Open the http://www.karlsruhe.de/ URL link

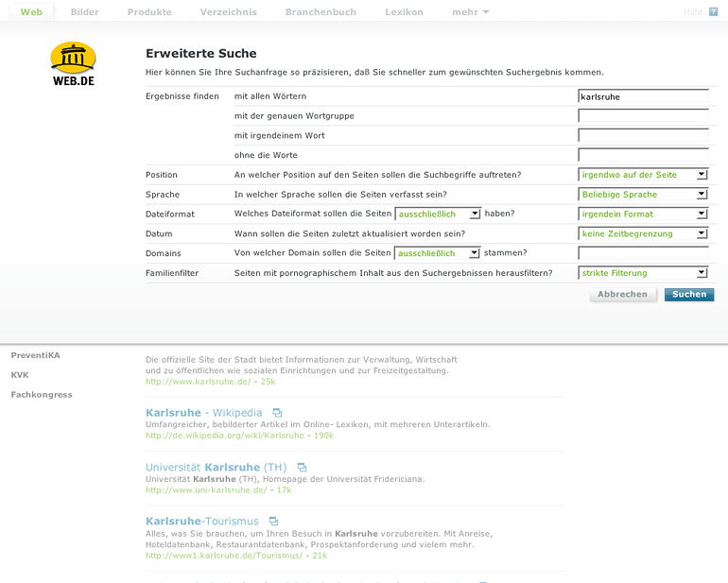tap(199, 382)
